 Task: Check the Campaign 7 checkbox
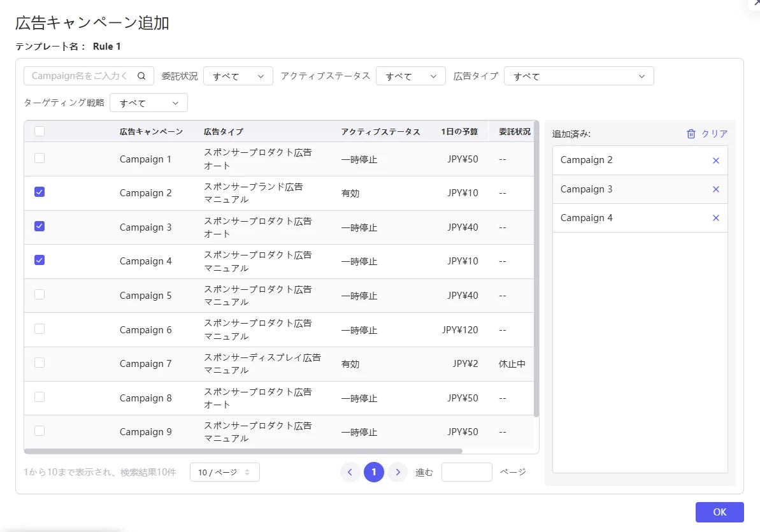[39, 363]
